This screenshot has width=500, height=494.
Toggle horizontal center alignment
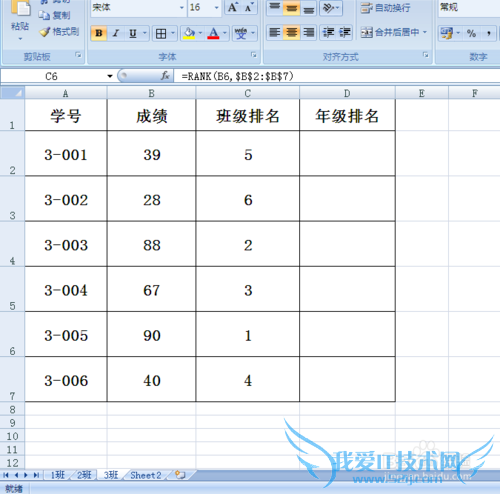coord(292,33)
